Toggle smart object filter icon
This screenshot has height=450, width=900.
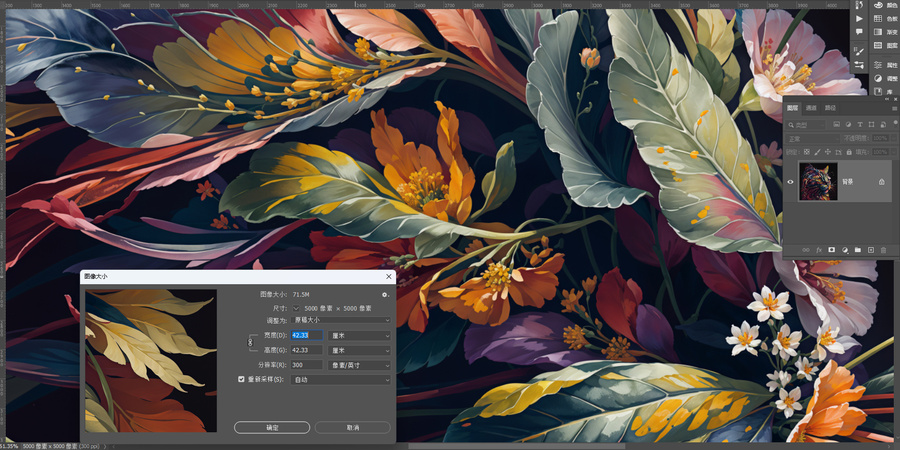[883, 125]
